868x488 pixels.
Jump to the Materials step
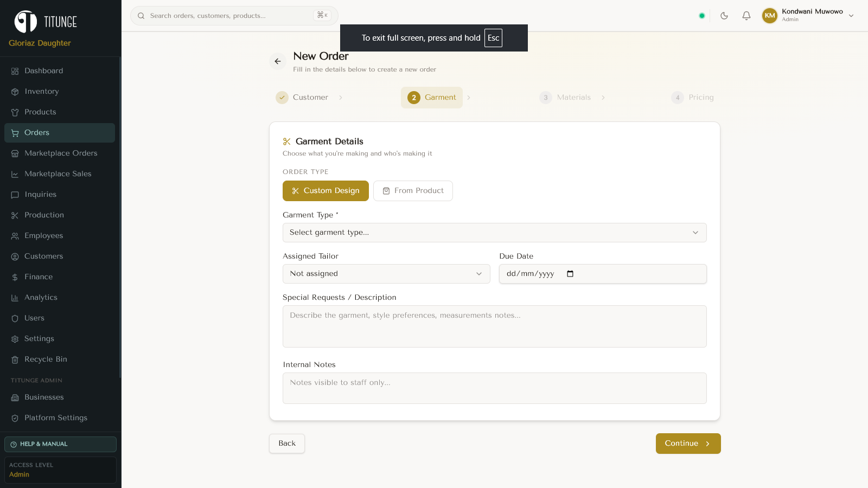(565, 98)
